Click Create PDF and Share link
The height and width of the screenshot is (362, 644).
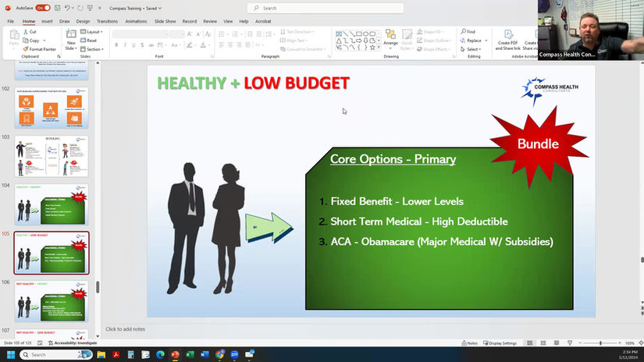[508, 41]
